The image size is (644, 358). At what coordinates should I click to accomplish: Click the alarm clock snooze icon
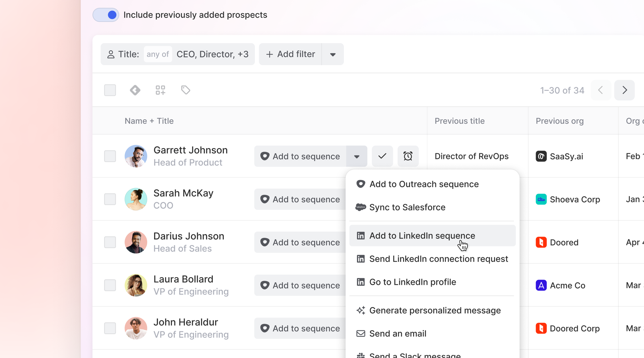408,156
